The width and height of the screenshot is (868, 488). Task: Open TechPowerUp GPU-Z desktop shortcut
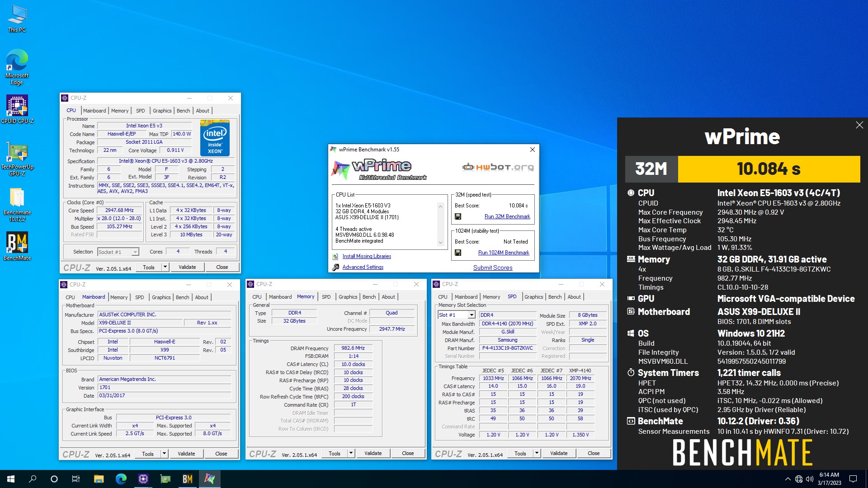pyautogui.click(x=17, y=158)
